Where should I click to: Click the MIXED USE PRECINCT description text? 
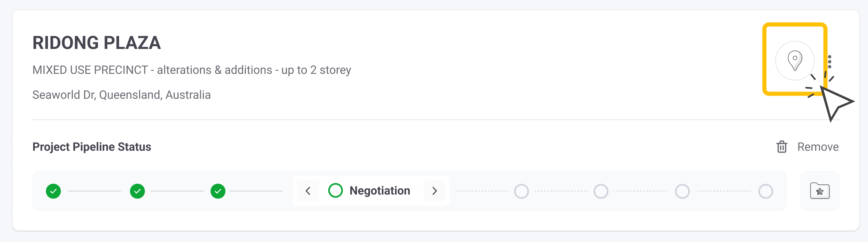pos(192,70)
